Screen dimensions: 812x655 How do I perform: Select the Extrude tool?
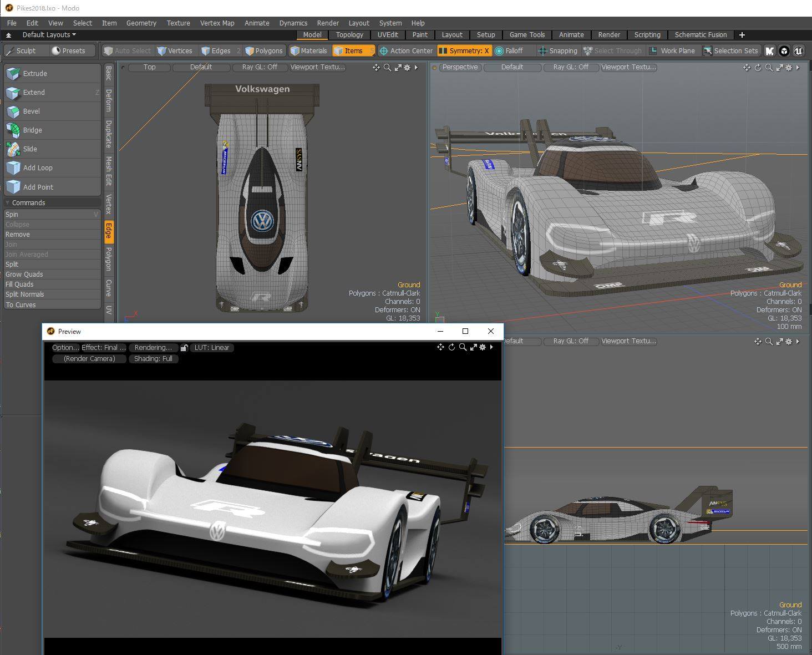(52, 73)
